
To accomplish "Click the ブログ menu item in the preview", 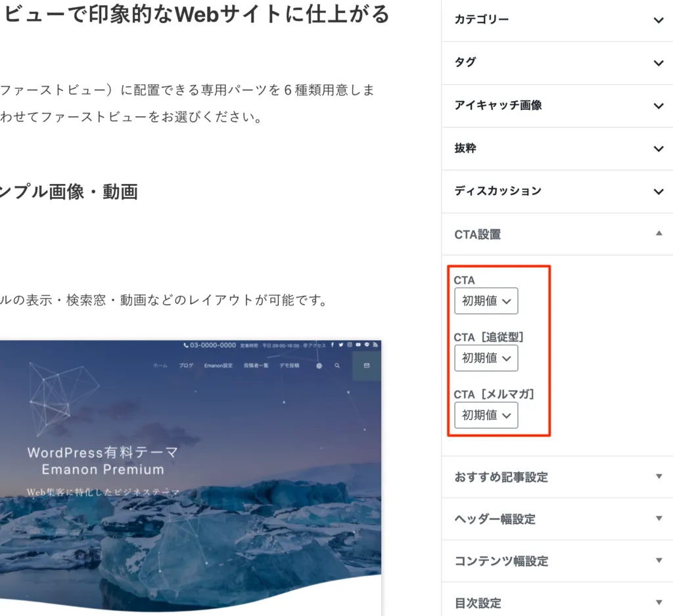I will pyautogui.click(x=186, y=366).
